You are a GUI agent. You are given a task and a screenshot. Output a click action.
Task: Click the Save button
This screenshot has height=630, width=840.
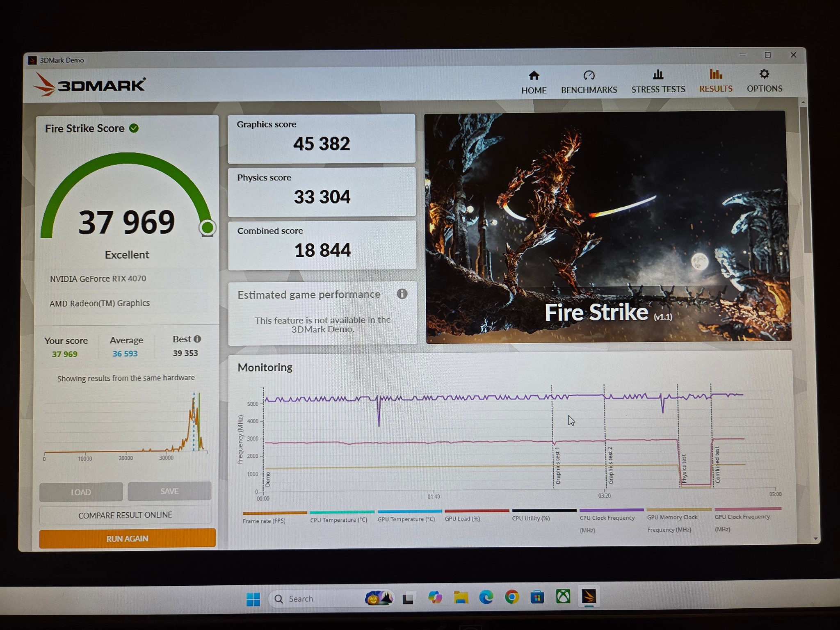(x=169, y=491)
